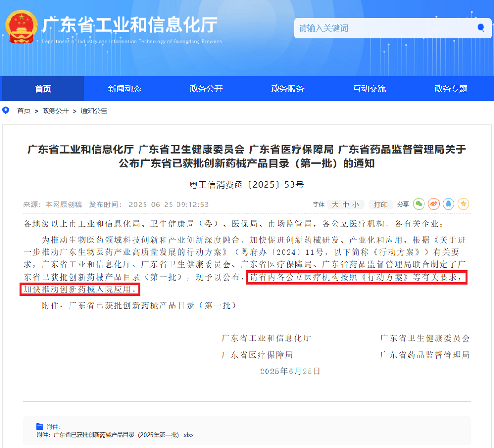The image size is (494, 448).
Task: Click the date 2025年6月25日 in signature
Action: tap(290, 372)
